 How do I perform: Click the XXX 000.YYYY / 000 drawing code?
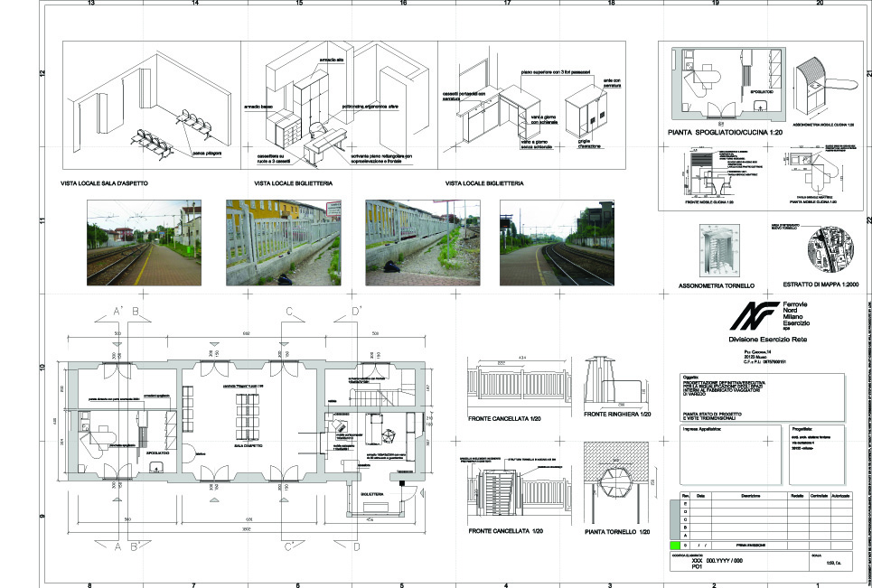pos(716,561)
